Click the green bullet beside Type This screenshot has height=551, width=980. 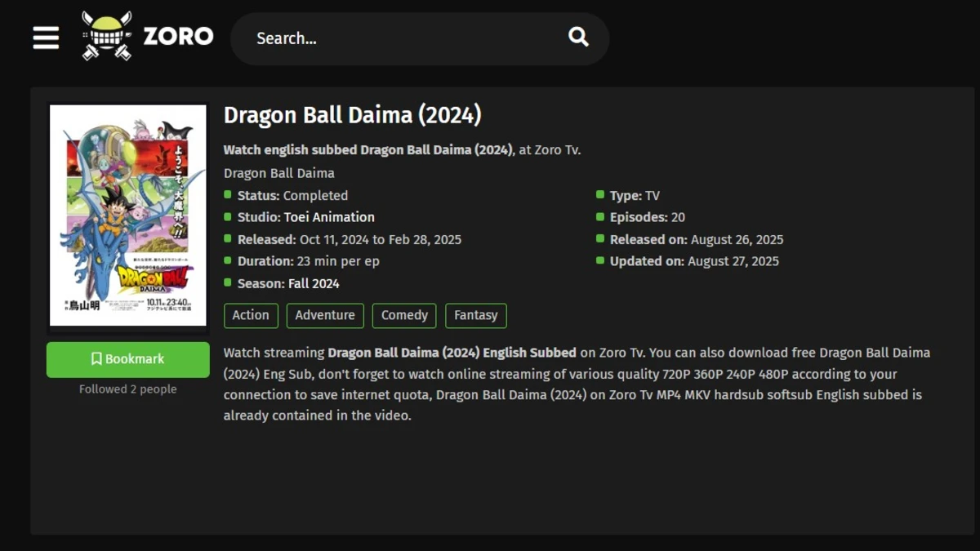(600, 195)
